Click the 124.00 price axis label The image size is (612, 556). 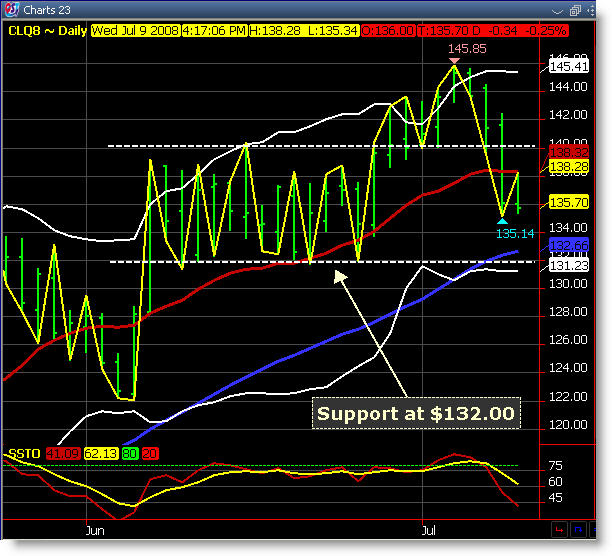tap(568, 368)
